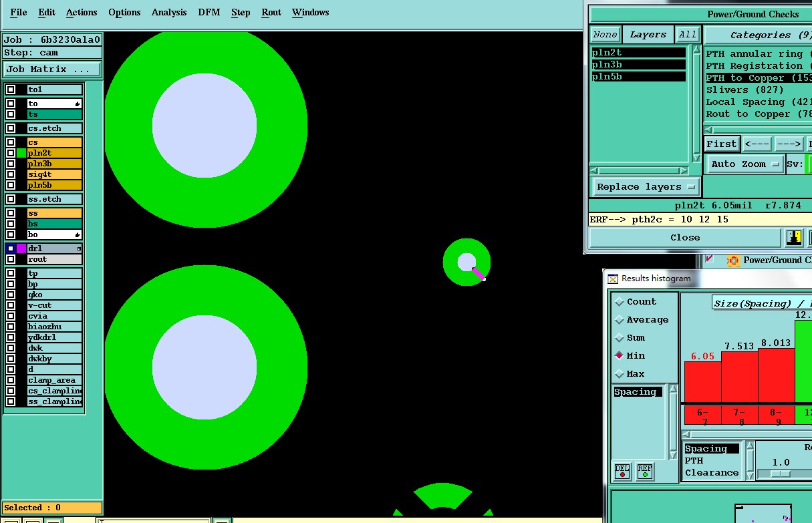Close the Power/Ground Checks window

pyautogui.click(x=685, y=237)
